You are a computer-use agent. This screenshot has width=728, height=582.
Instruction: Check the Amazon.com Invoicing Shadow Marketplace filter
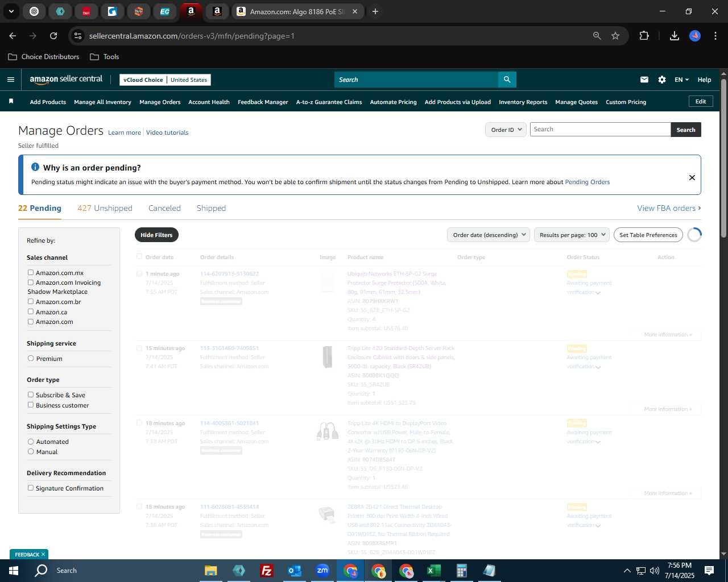pyautogui.click(x=31, y=282)
